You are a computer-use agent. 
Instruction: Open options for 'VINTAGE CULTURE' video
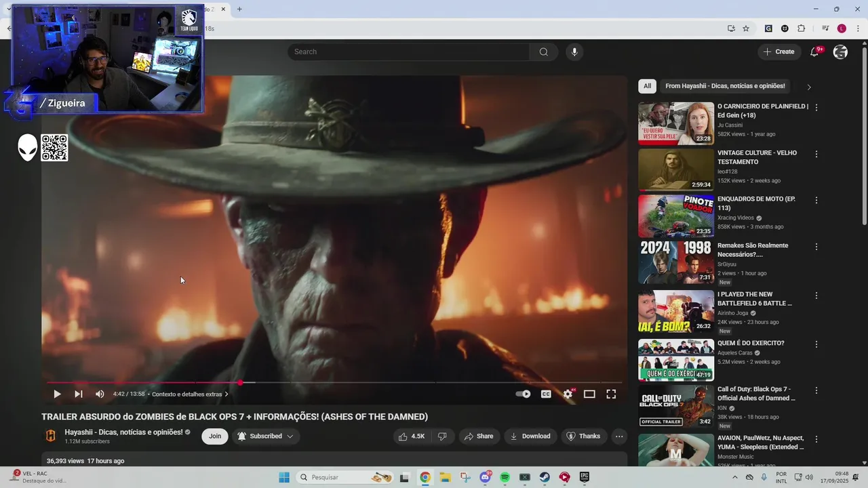coord(816,154)
